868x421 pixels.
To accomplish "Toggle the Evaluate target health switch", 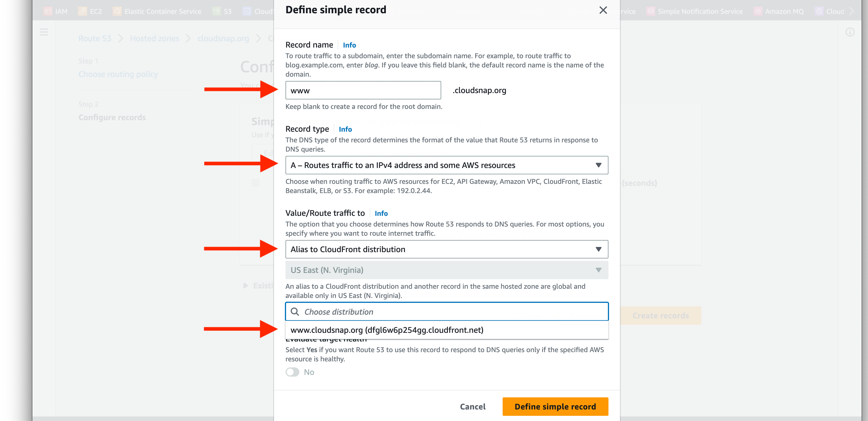I will click(292, 372).
